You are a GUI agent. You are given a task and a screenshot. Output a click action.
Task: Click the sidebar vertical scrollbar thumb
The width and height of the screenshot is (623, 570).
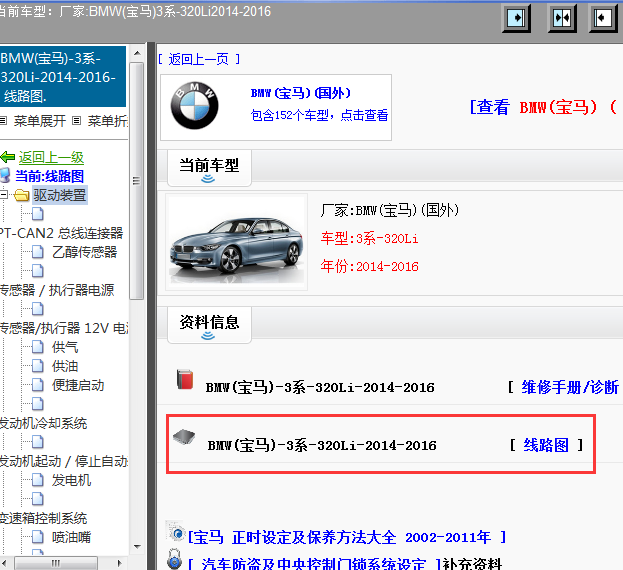[137, 181]
